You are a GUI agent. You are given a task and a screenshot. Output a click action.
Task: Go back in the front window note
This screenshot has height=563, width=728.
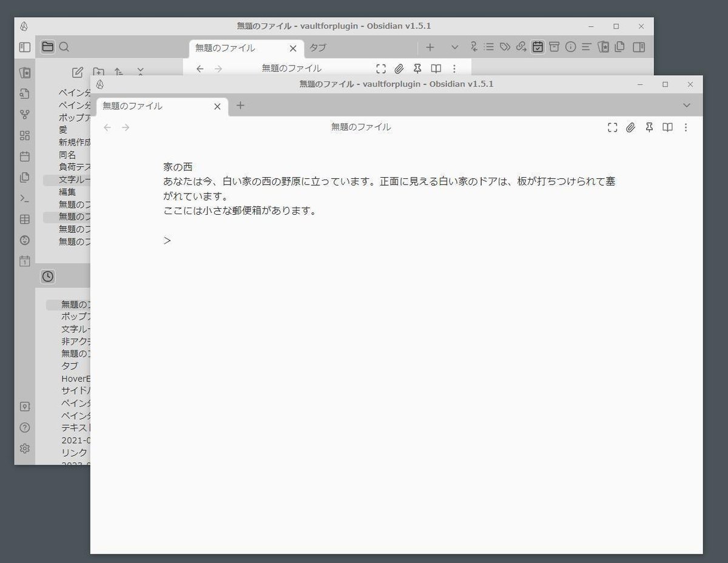(107, 127)
